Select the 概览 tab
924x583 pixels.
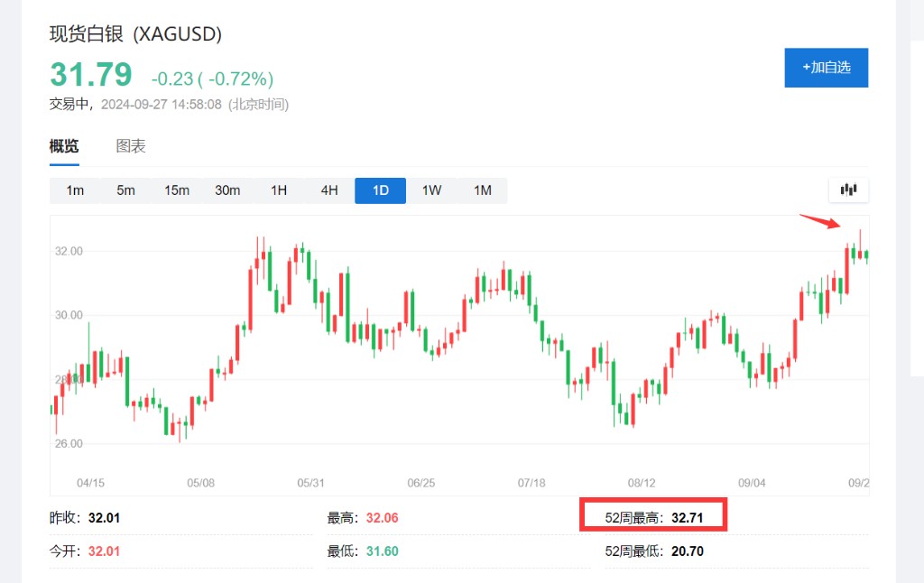64,146
